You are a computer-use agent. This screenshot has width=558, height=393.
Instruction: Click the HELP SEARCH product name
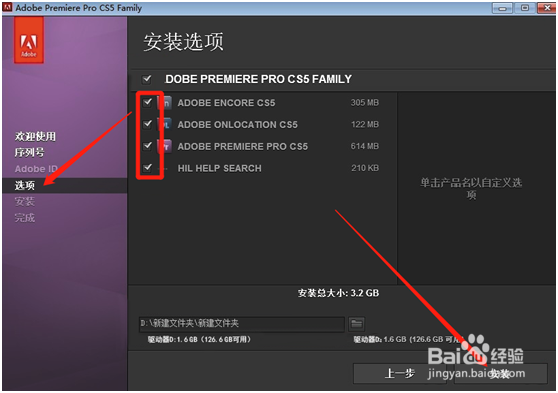click(220, 168)
